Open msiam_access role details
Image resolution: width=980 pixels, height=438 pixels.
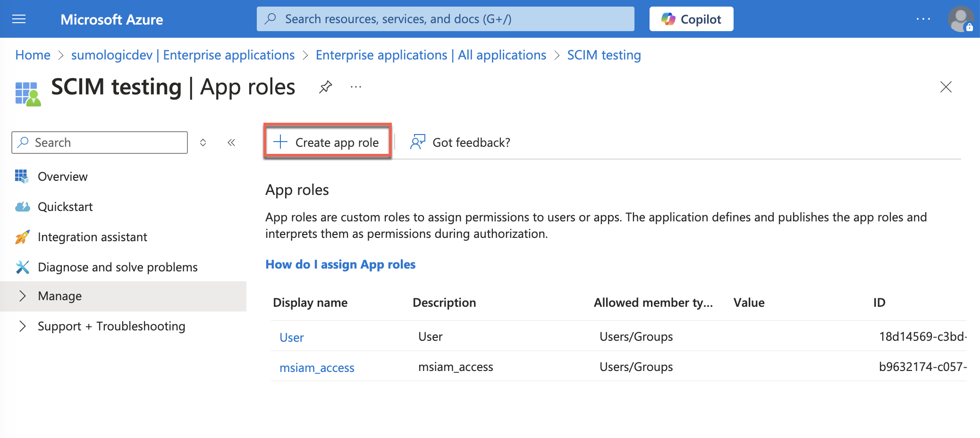click(x=317, y=367)
